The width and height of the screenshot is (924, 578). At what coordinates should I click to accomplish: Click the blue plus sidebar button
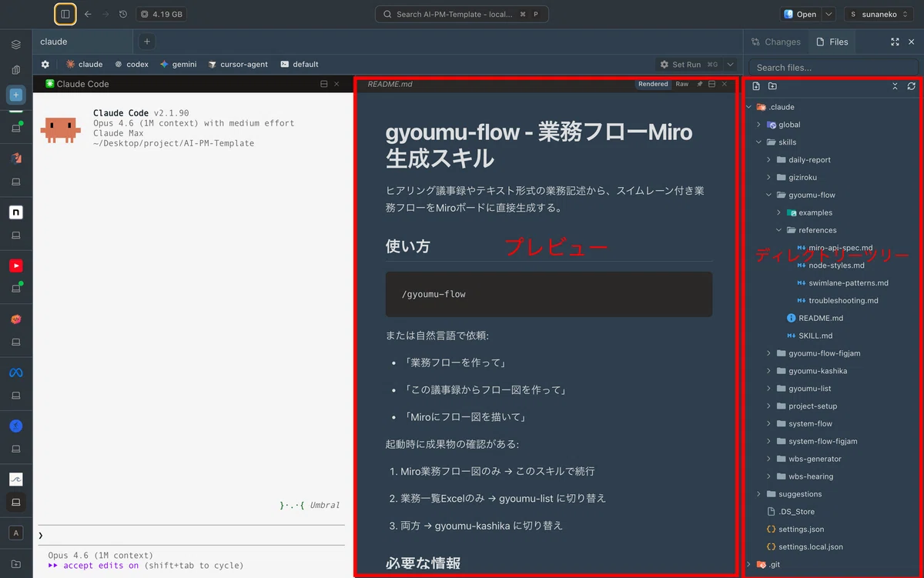click(15, 95)
